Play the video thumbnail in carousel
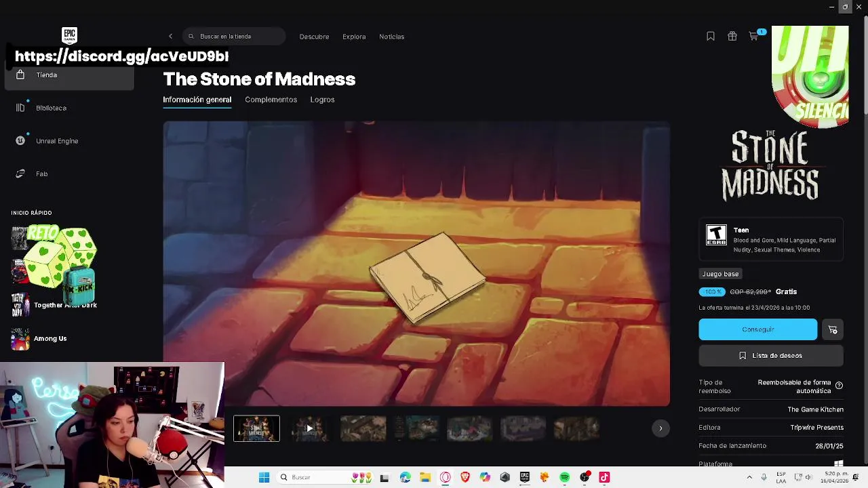The height and width of the screenshot is (488, 868). click(x=310, y=428)
